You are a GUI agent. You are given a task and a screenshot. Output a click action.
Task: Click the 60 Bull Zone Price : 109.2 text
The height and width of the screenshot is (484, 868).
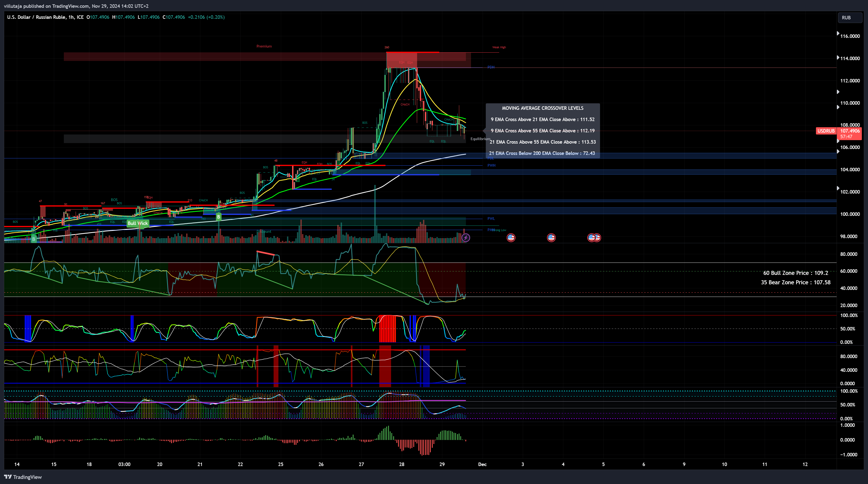click(796, 273)
